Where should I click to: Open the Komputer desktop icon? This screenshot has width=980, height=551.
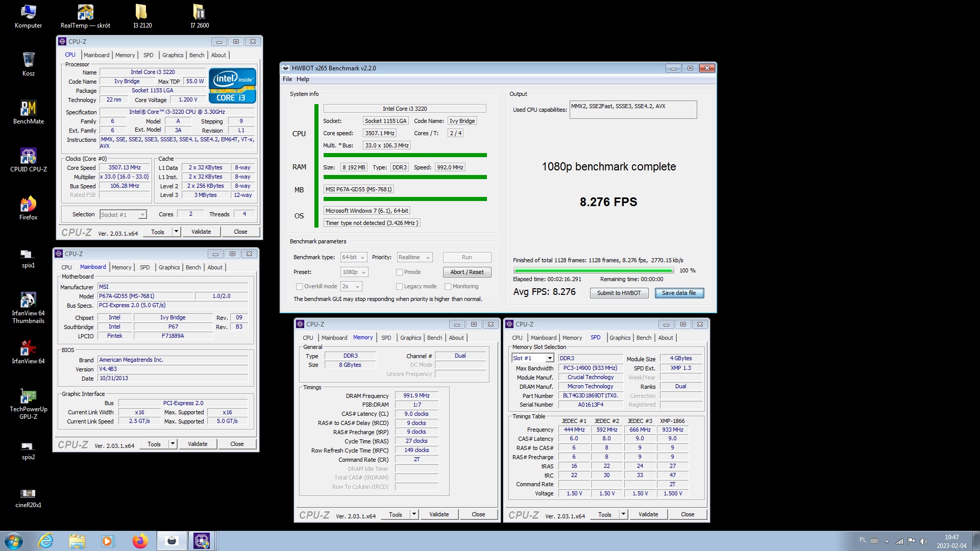tap(28, 16)
